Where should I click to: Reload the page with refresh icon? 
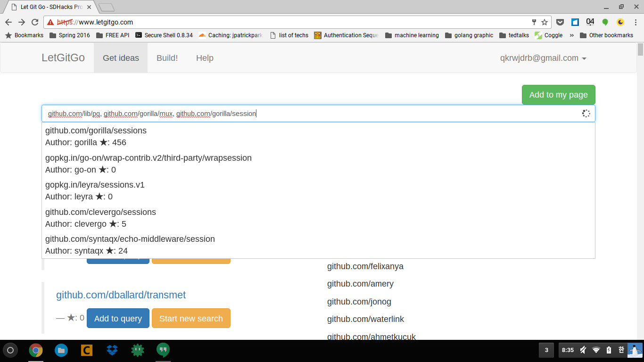(35, 22)
